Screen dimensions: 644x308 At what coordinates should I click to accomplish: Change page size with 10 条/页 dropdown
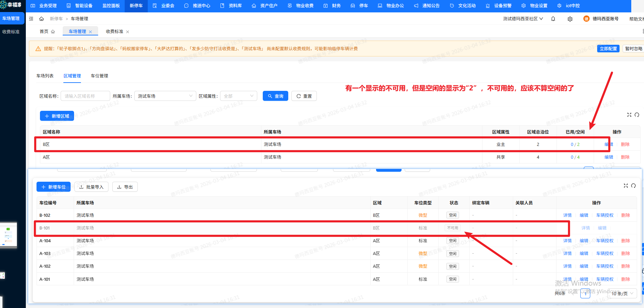point(622,294)
